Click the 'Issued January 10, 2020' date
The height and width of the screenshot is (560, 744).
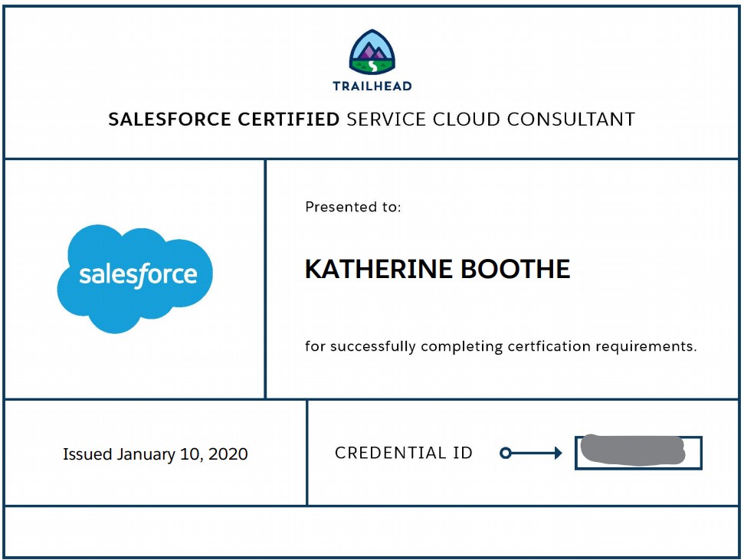155,454
